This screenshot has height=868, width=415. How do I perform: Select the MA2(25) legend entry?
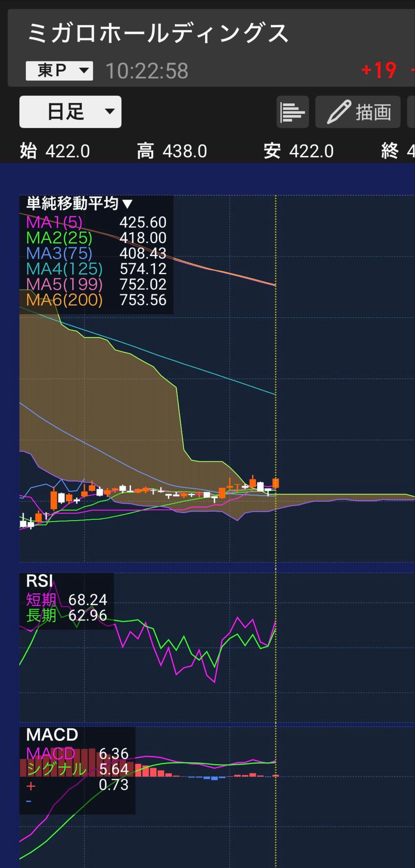tap(59, 238)
